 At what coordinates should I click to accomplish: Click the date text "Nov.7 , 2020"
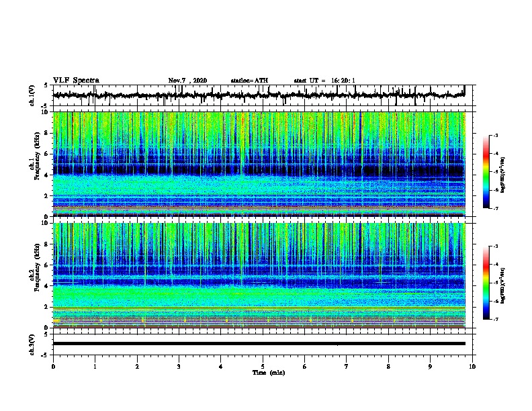click(x=187, y=81)
